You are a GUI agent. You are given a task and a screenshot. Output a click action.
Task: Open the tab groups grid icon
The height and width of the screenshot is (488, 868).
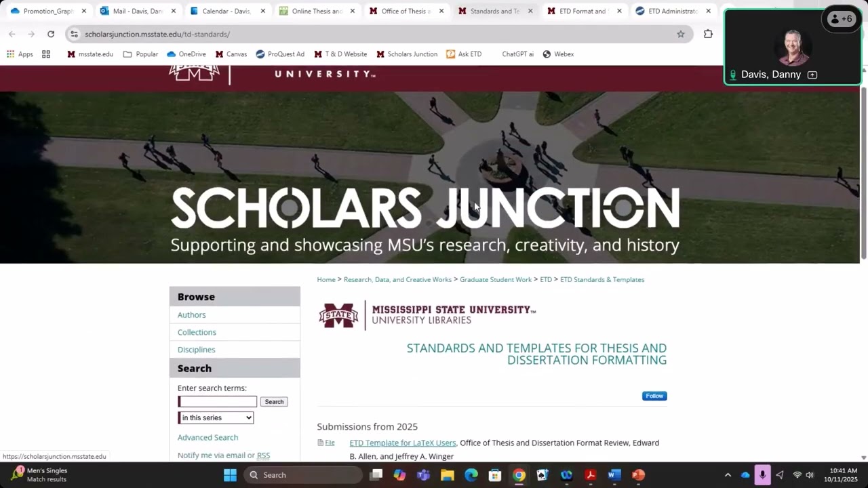coord(46,54)
